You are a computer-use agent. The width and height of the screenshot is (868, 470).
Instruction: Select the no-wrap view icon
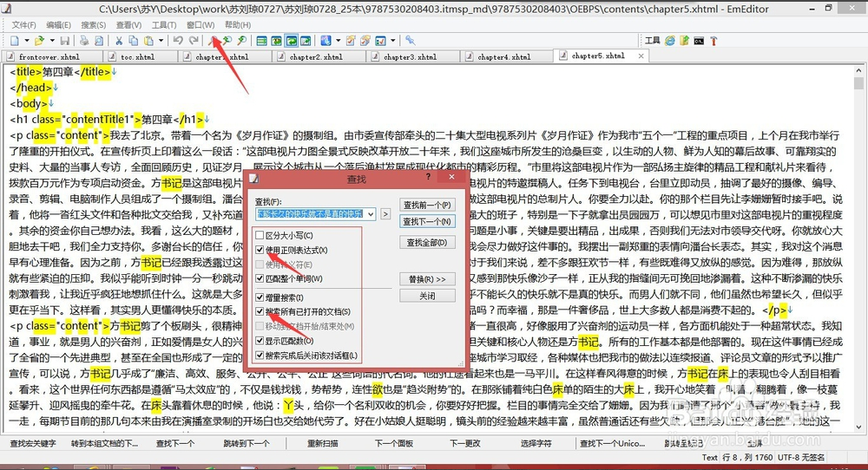[261, 41]
